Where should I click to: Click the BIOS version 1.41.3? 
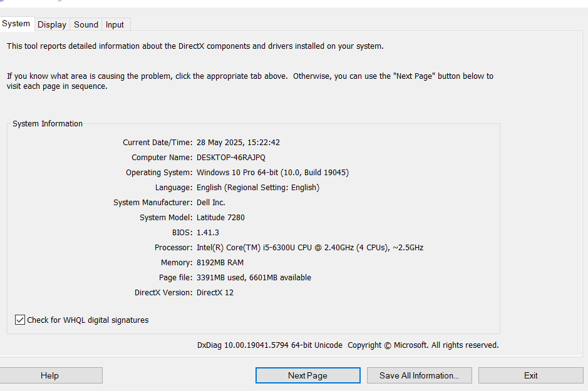207,233
